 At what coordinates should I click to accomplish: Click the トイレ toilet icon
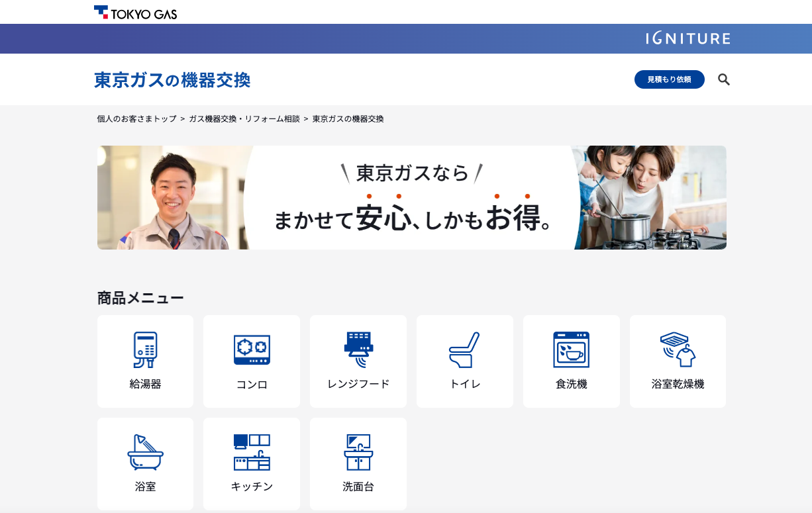click(x=464, y=350)
